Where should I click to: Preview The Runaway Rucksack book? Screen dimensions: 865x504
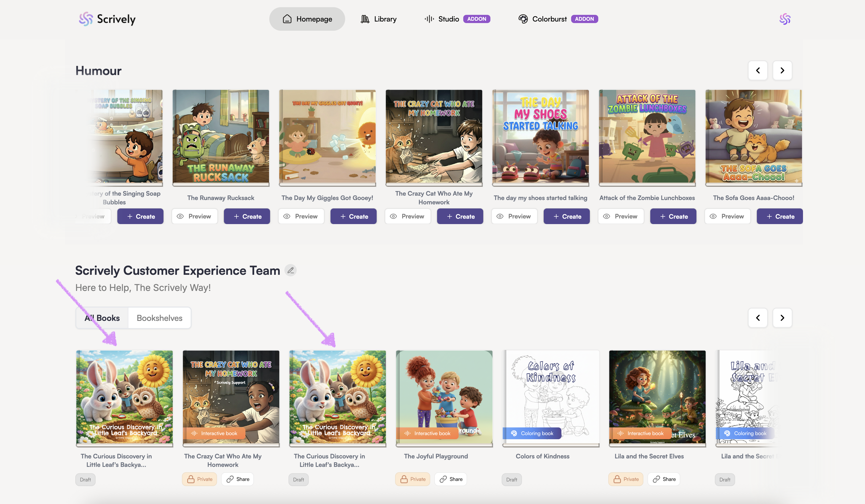194,216
